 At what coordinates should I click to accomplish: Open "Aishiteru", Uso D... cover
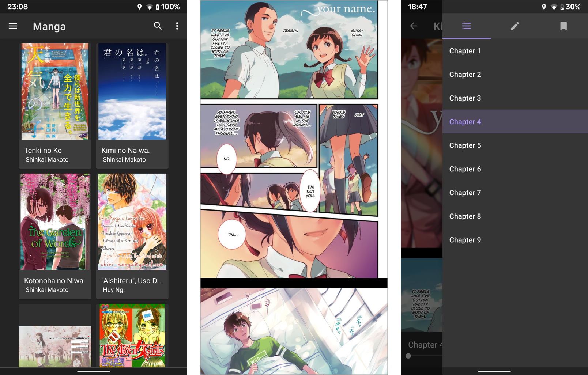click(x=132, y=222)
